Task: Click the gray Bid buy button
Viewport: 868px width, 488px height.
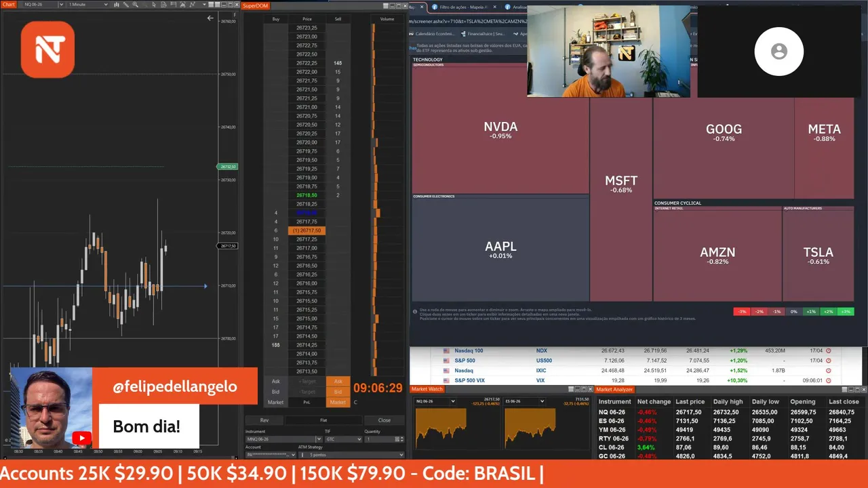Action: (x=276, y=392)
